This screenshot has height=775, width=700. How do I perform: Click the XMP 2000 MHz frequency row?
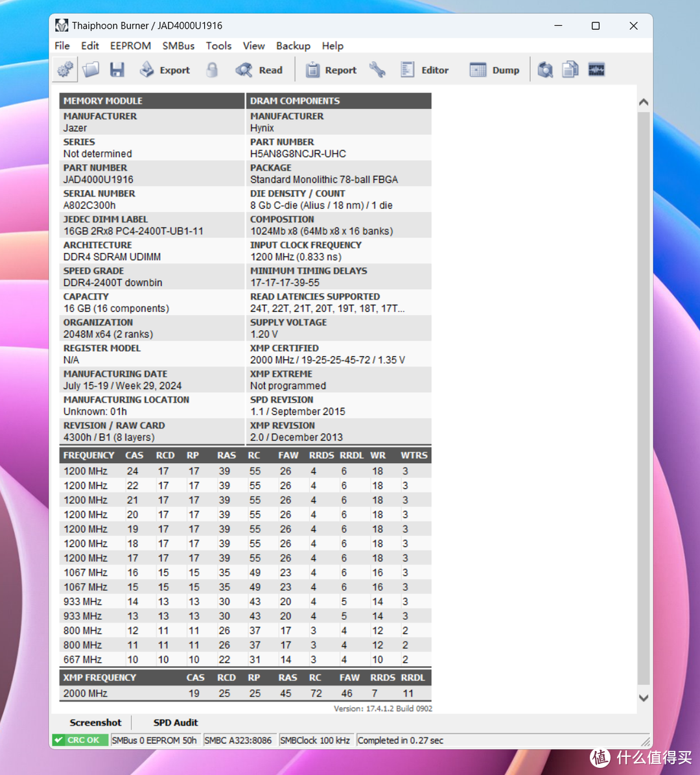pos(246,693)
